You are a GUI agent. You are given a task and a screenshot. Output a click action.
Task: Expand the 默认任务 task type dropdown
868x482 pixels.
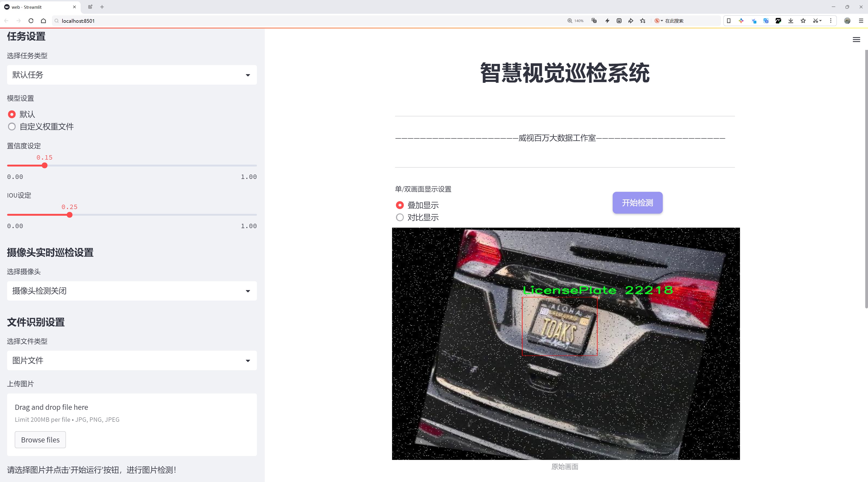pyautogui.click(x=132, y=75)
